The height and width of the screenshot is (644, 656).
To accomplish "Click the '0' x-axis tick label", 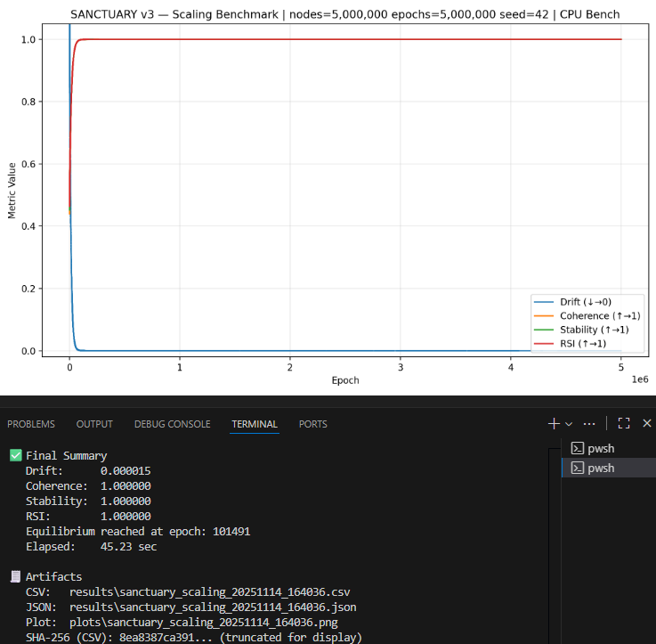I will [69, 367].
